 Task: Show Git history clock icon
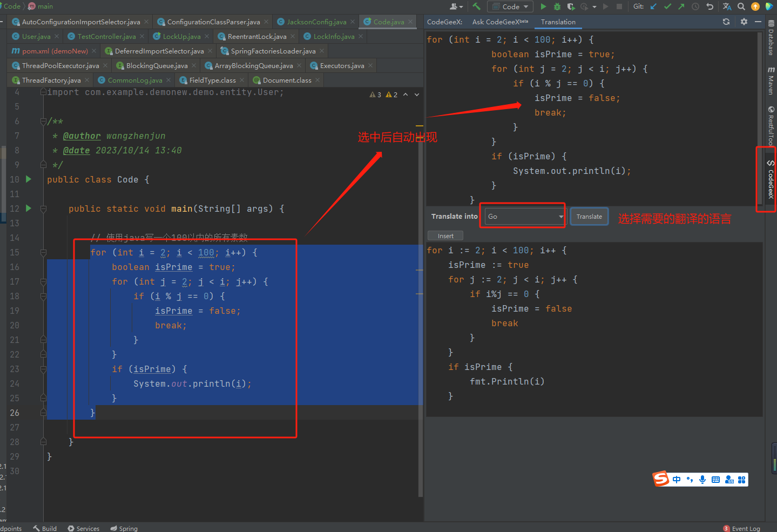[x=695, y=6]
